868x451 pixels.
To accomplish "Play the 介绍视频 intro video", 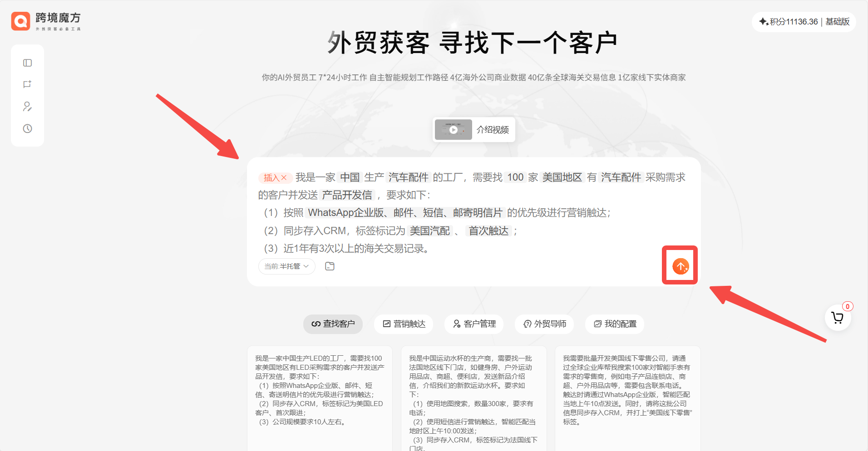I will point(473,130).
